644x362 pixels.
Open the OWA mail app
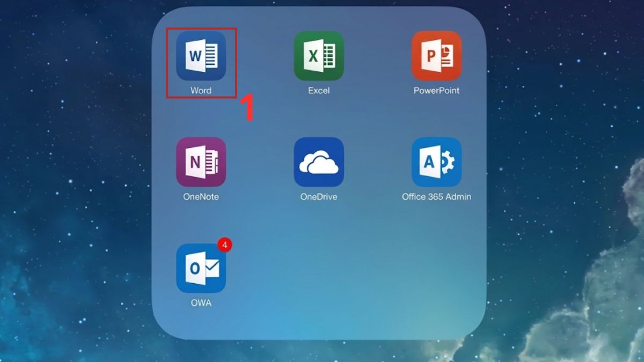(201, 268)
